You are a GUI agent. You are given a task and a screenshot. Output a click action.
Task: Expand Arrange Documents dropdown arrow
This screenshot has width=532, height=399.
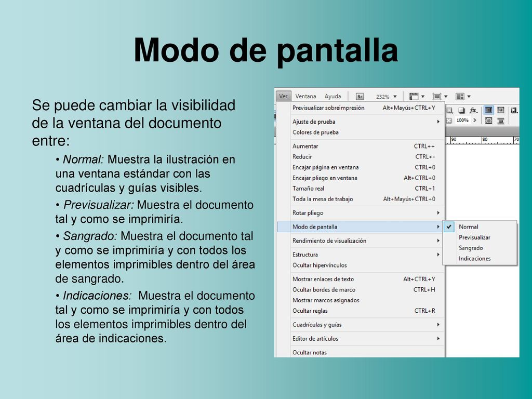[469, 97]
